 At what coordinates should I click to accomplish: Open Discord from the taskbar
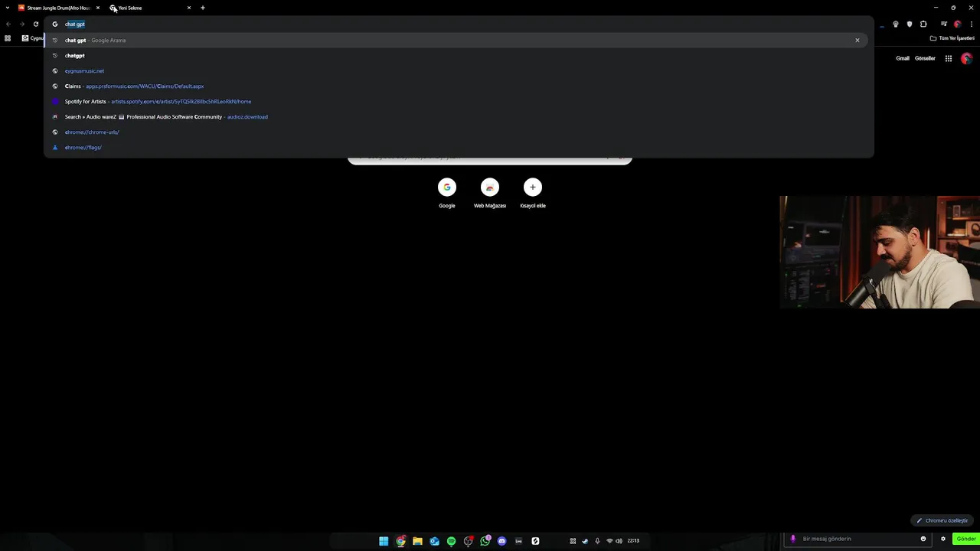coord(501,541)
